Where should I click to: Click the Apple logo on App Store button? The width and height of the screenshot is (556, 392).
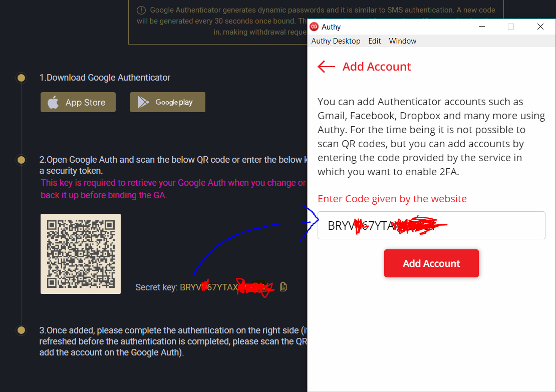pyautogui.click(x=53, y=102)
